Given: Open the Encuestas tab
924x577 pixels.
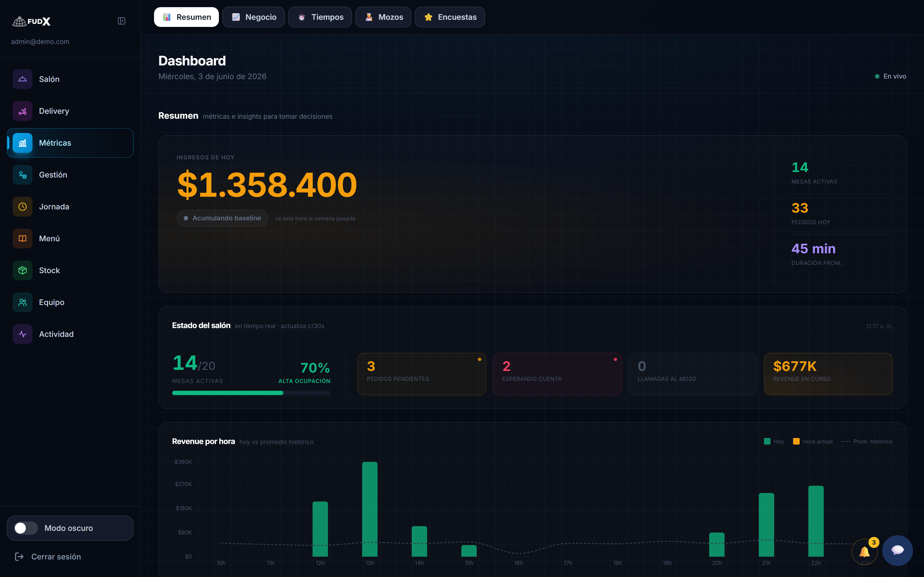Looking at the screenshot, I should pyautogui.click(x=450, y=17).
